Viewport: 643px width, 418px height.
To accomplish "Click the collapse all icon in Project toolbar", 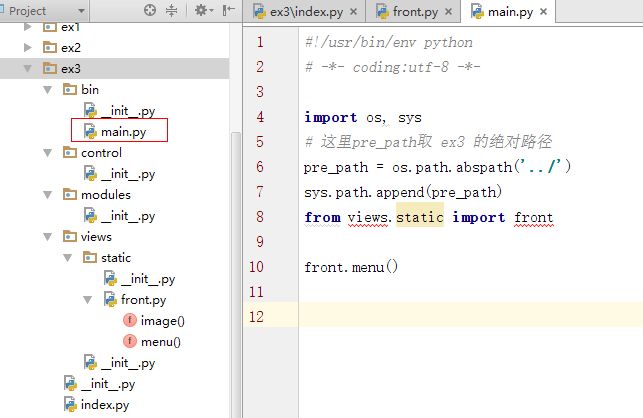I will pyautogui.click(x=171, y=10).
